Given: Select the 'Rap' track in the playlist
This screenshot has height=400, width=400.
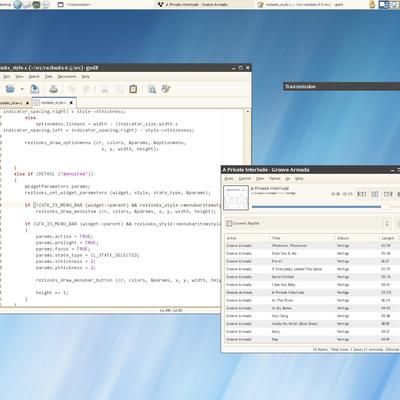Looking at the screenshot, I should coord(311,339).
